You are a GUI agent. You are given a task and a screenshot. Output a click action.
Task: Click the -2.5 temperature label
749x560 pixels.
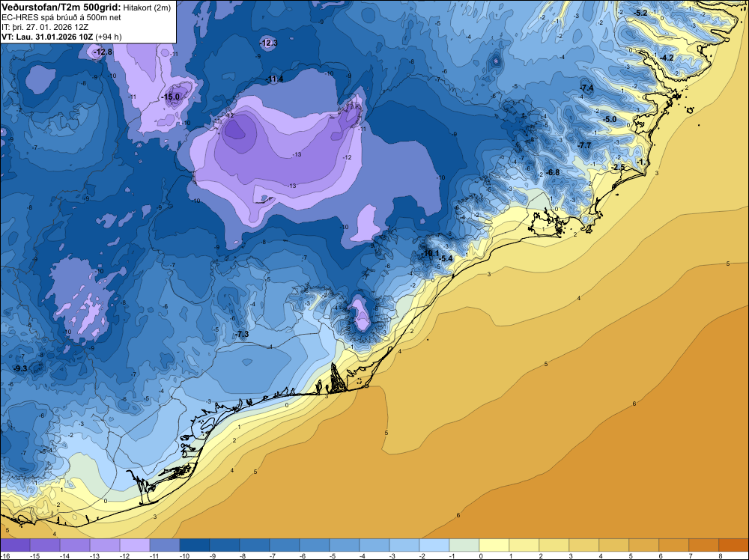pyautogui.click(x=618, y=167)
